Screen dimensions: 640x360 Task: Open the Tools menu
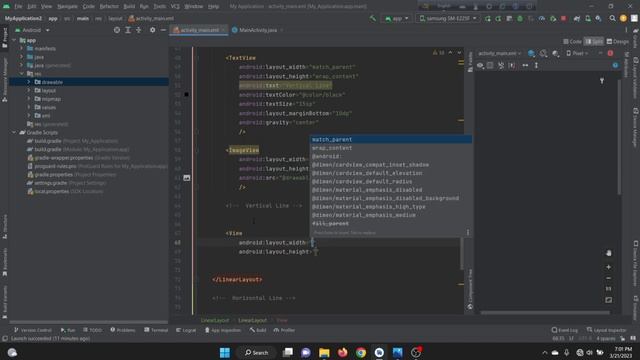pos(160,7)
